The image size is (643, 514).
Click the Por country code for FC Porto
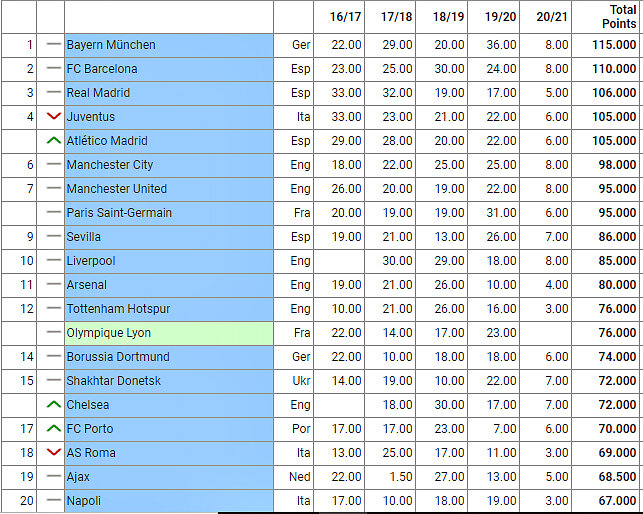click(301, 429)
